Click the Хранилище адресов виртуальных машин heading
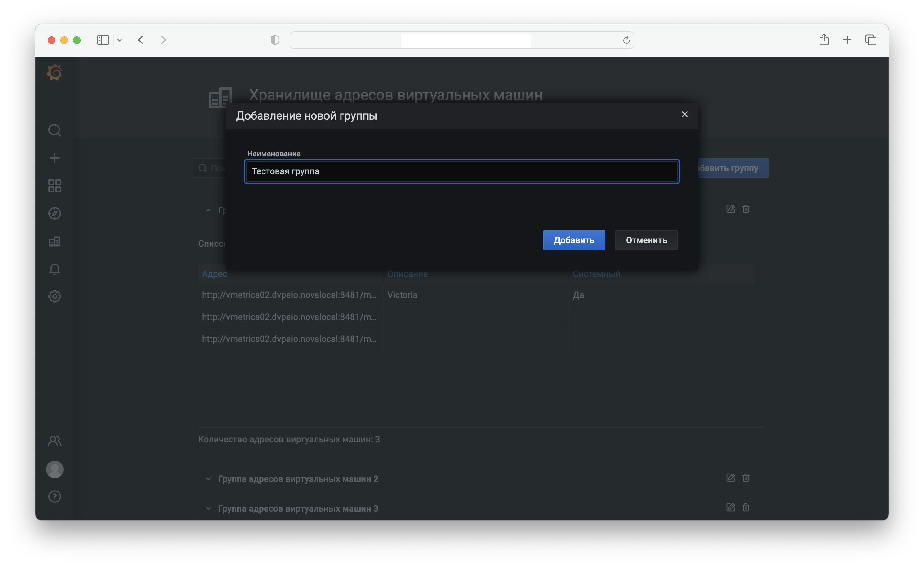This screenshot has width=924, height=567. [x=396, y=95]
